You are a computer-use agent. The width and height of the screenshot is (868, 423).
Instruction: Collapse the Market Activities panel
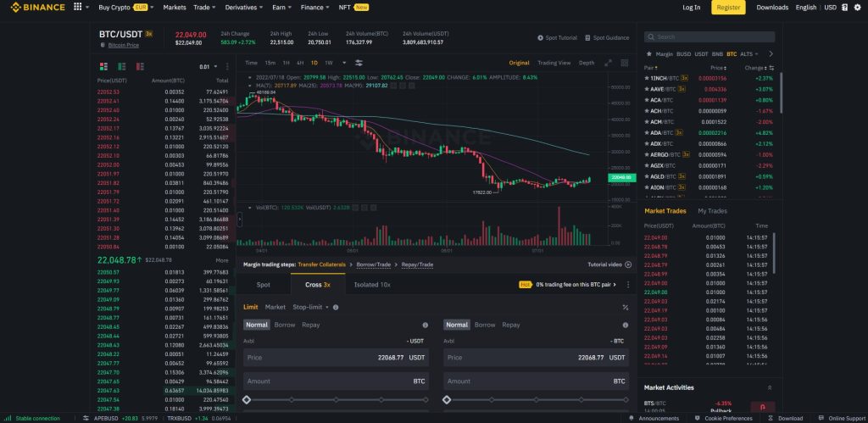770,387
